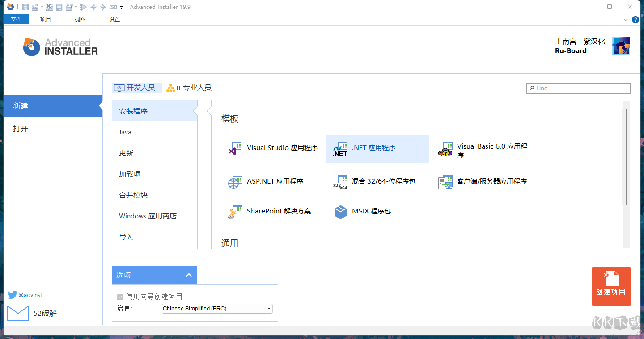
Task: Click the Twitter bird icon near @advinst
Action: click(x=13, y=295)
